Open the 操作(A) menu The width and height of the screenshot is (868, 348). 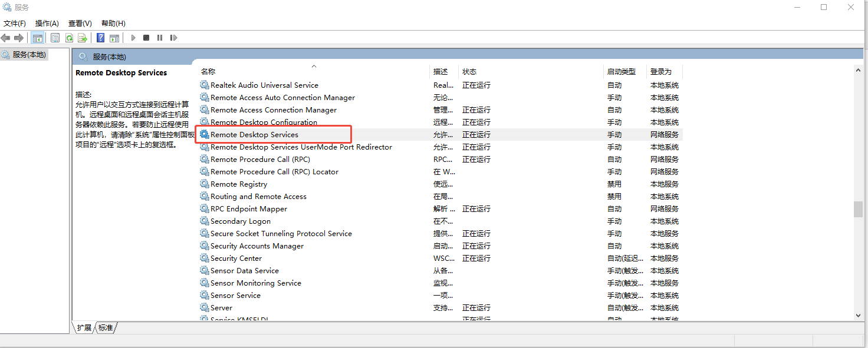pyautogui.click(x=47, y=24)
